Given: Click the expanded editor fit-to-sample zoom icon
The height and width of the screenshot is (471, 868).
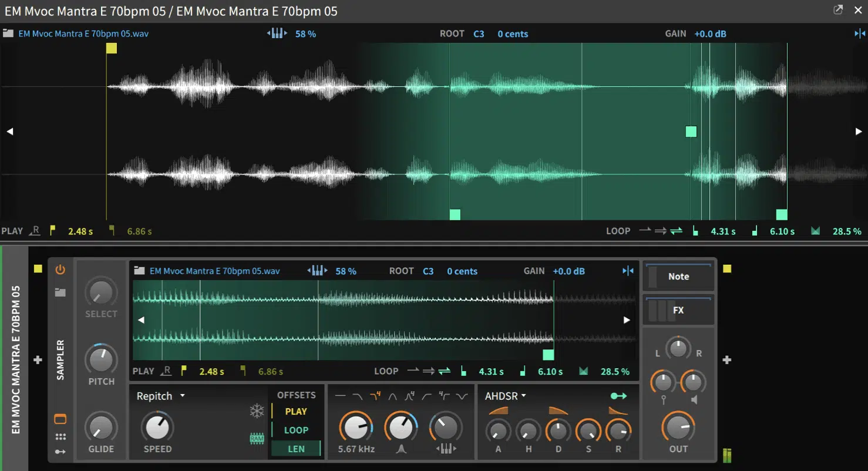Looking at the screenshot, I should 860,33.
